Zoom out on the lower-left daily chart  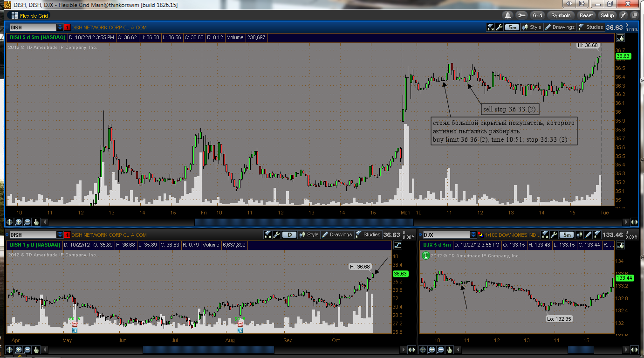(x=27, y=349)
